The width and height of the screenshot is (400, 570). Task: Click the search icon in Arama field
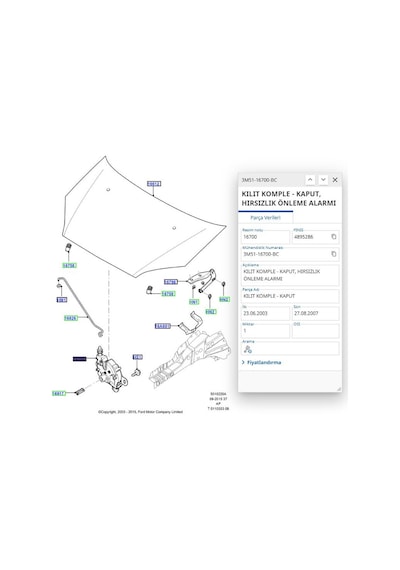pyautogui.click(x=248, y=349)
